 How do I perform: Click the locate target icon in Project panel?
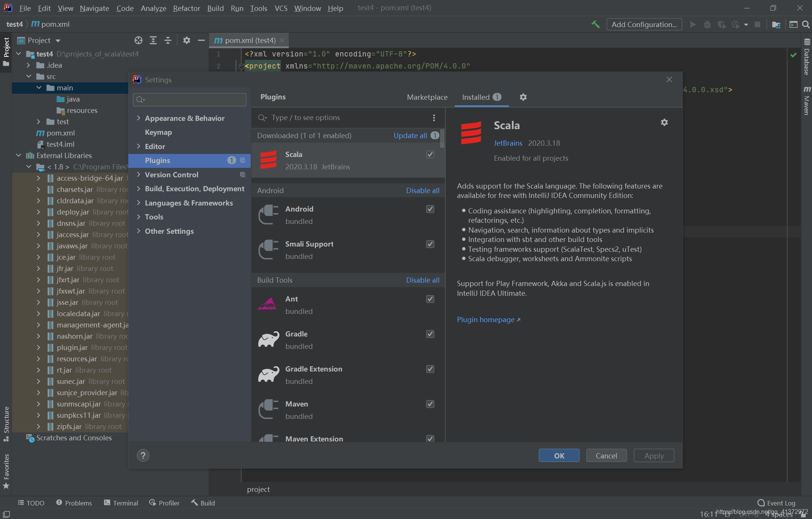click(139, 40)
